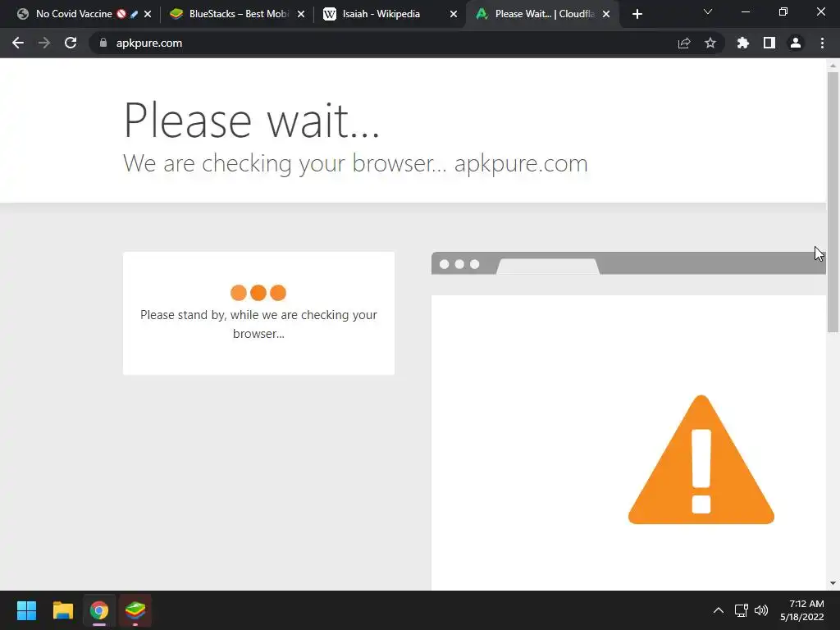Open a new browser tab
Viewport: 840px width, 630px height.
coord(637,14)
